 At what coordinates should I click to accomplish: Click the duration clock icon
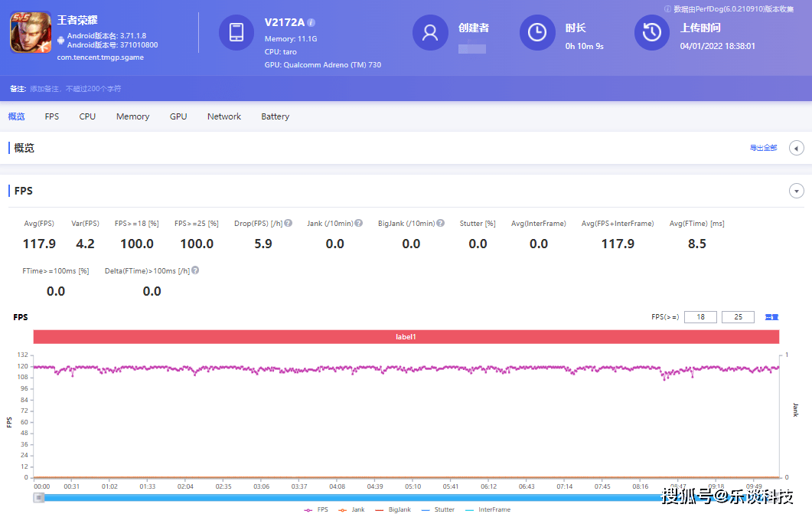pos(537,32)
